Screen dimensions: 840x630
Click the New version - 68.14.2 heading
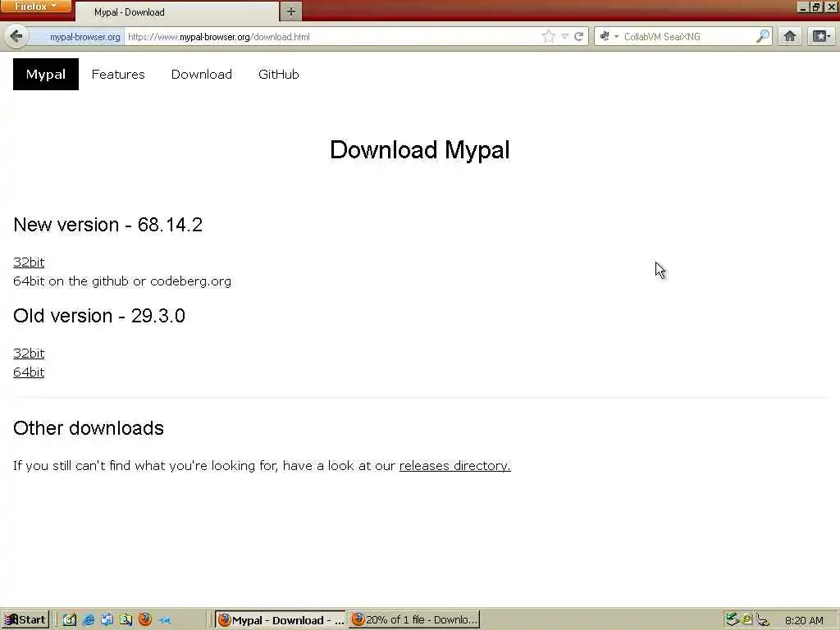click(x=107, y=225)
